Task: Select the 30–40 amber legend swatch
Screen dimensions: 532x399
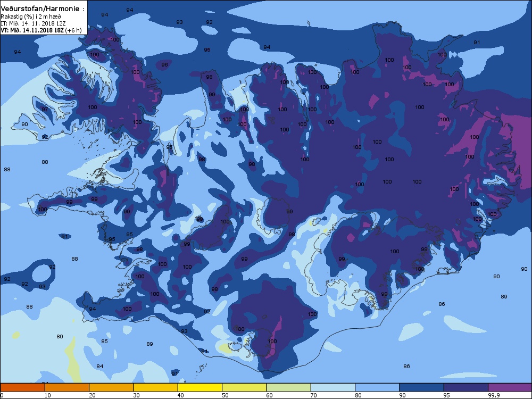Action: [156, 387]
